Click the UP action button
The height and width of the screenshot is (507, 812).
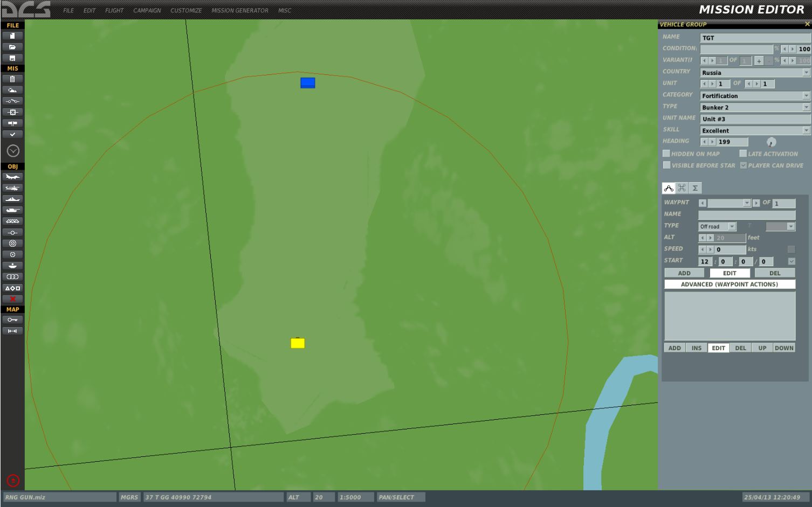point(762,348)
